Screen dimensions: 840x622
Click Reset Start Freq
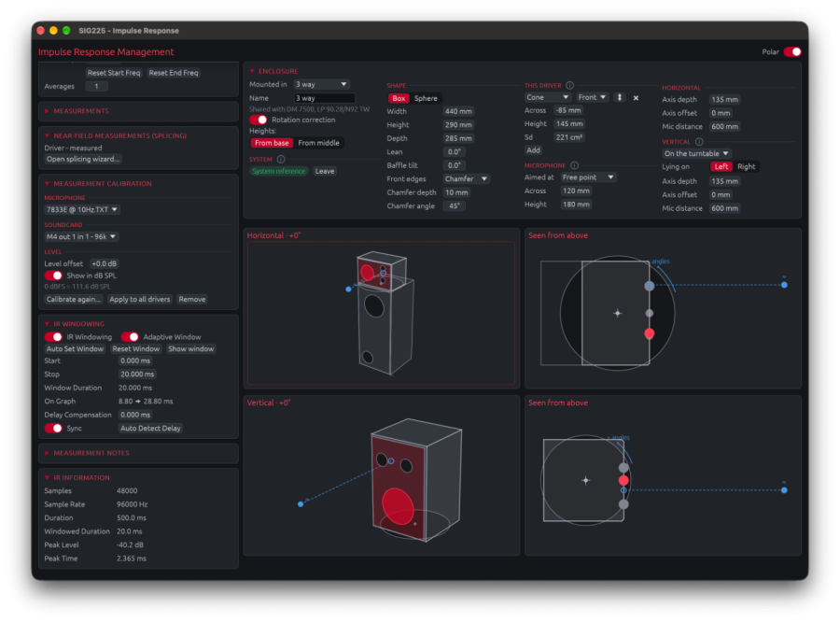(114, 73)
